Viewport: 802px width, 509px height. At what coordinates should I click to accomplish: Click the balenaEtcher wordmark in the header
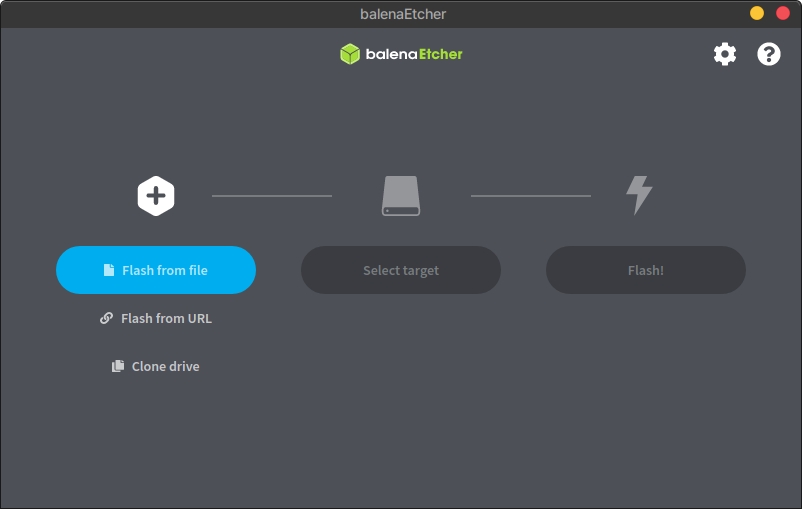[414, 54]
